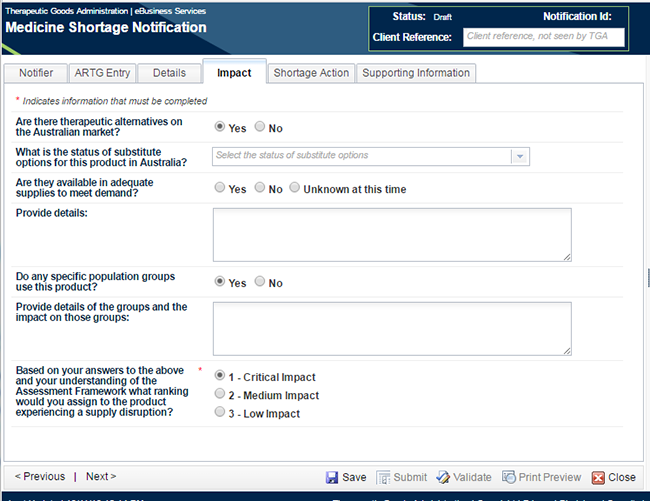Go to the Supporting Information tab
Screen dimensions: 650x501
pyautogui.click(x=416, y=73)
